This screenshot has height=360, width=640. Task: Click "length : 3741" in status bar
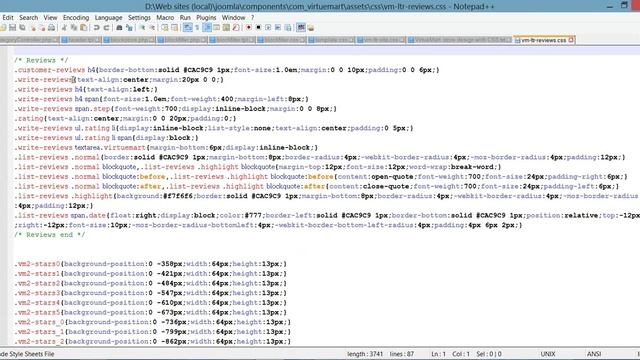[365, 354]
